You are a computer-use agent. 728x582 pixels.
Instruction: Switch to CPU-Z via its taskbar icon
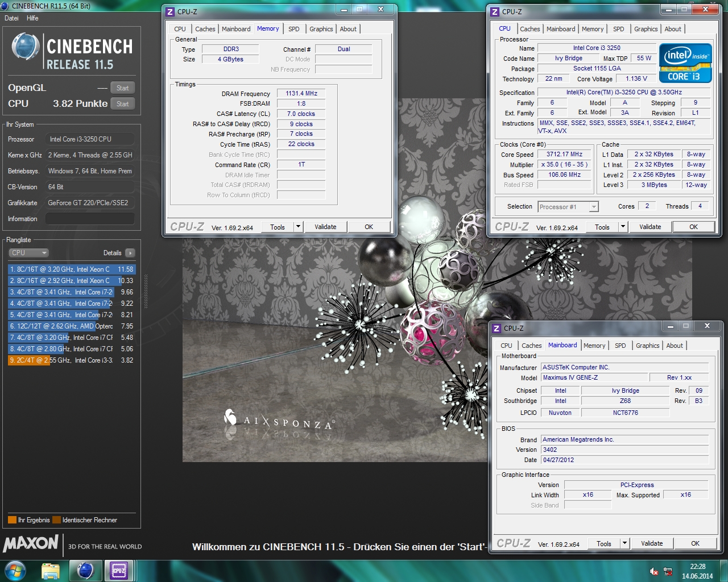[119, 571]
